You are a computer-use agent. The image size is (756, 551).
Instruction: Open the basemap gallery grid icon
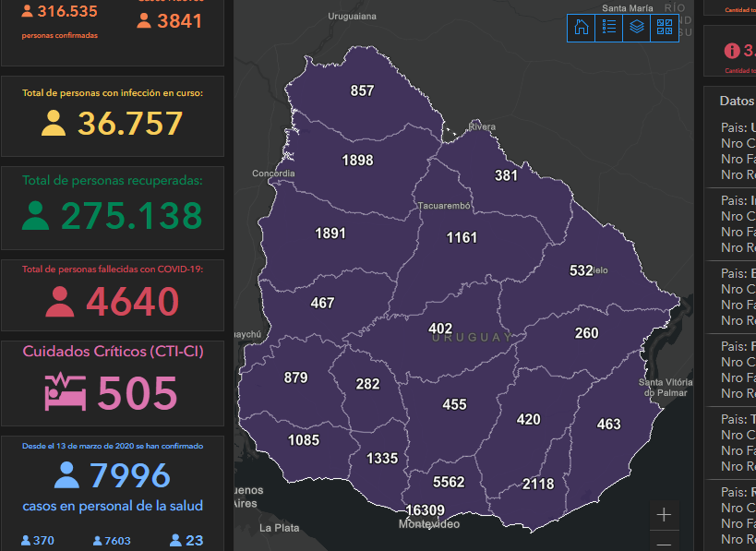665,28
